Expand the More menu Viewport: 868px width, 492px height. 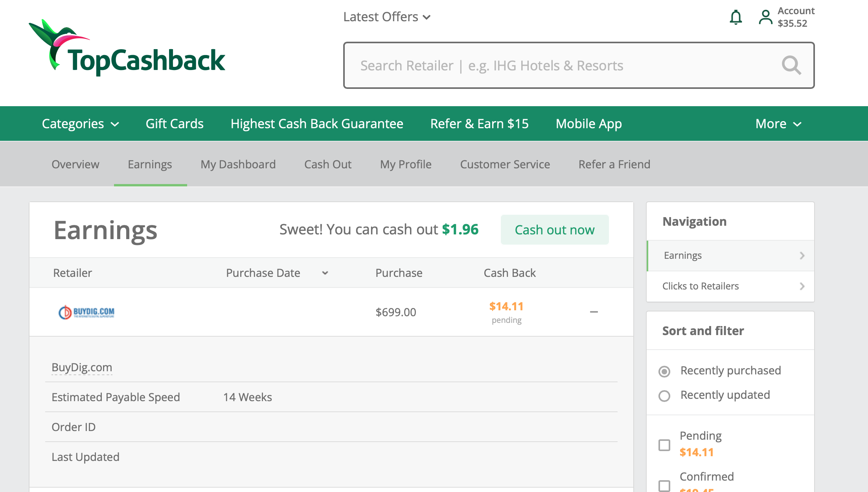point(778,124)
